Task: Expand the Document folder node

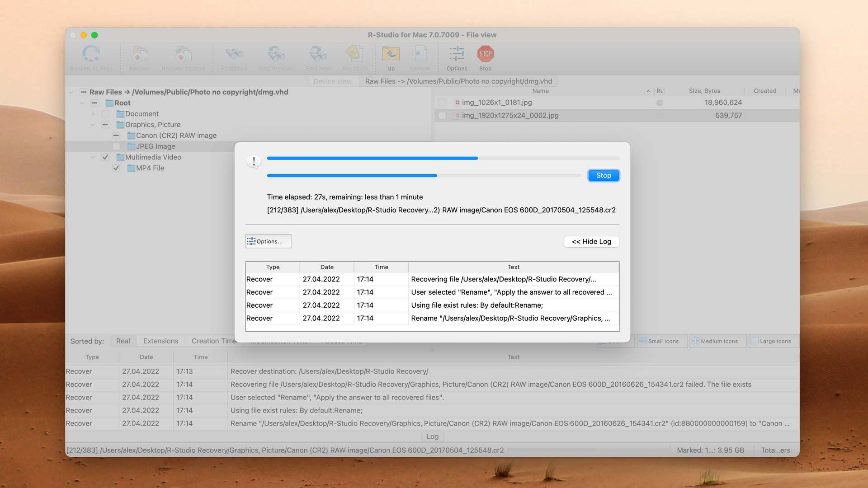Action: point(93,114)
